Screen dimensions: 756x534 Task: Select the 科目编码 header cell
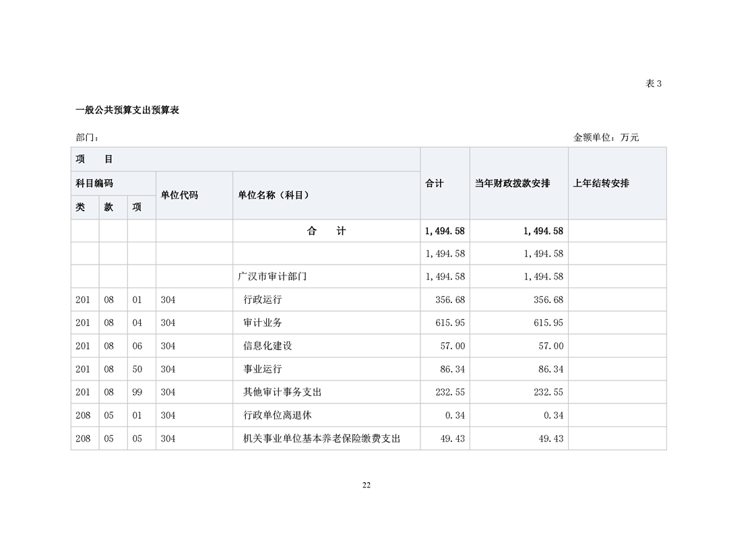[94, 183]
